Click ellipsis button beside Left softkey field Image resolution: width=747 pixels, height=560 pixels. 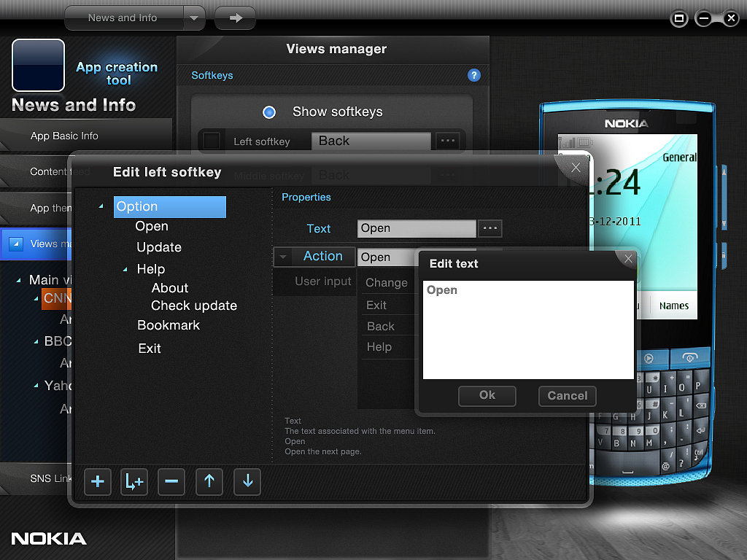pos(448,141)
